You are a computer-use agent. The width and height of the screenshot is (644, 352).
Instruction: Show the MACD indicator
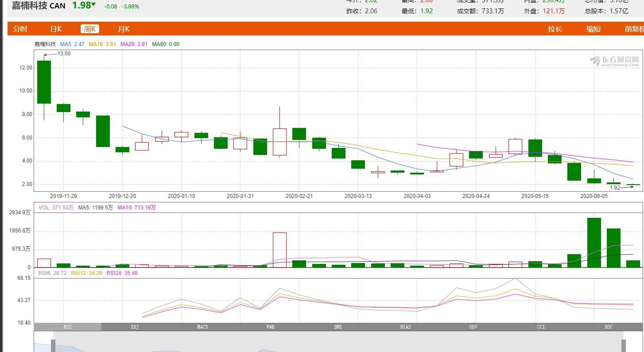[x=202, y=327]
